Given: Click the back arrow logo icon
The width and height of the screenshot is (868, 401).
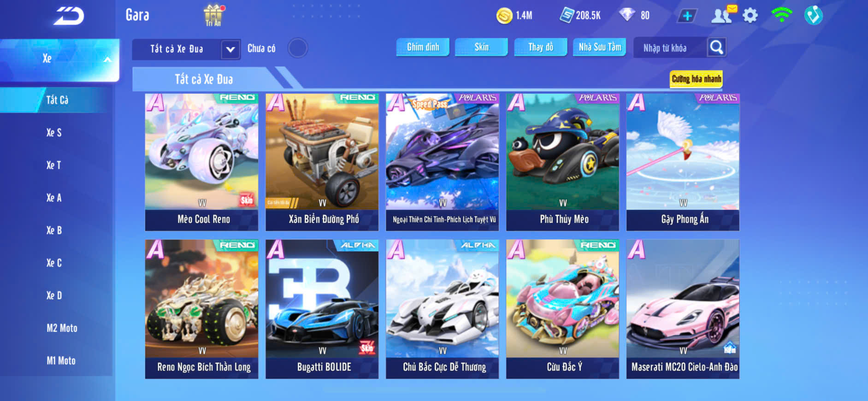Looking at the screenshot, I should pyautogui.click(x=69, y=16).
